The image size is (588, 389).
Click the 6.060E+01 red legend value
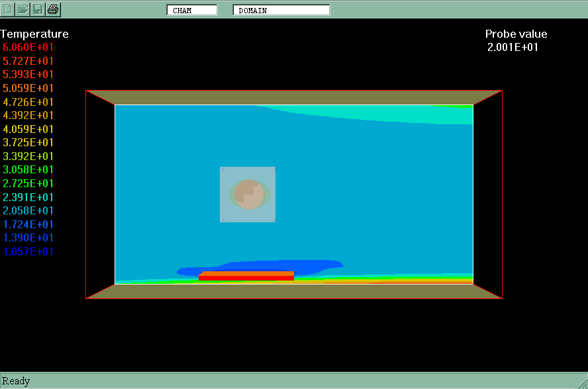coord(28,48)
